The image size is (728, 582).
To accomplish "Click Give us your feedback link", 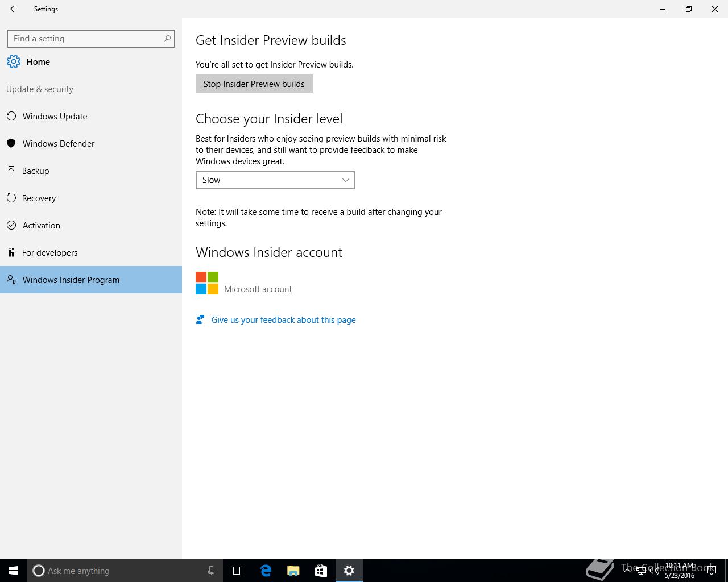I will (283, 319).
